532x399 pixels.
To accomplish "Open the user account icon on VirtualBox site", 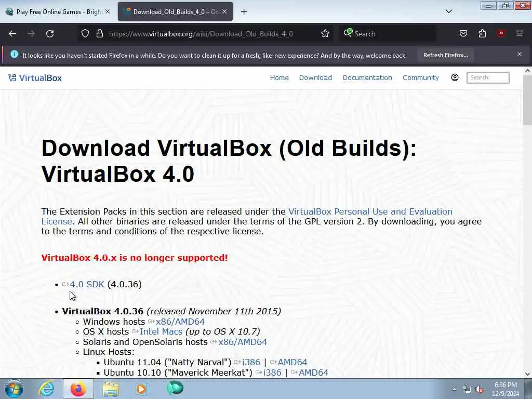I will [x=455, y=77].
